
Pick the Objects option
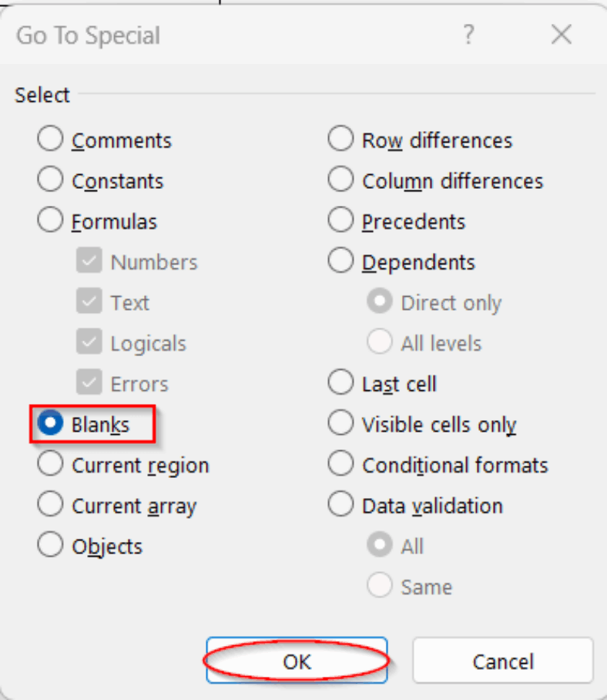pos(51,545)
